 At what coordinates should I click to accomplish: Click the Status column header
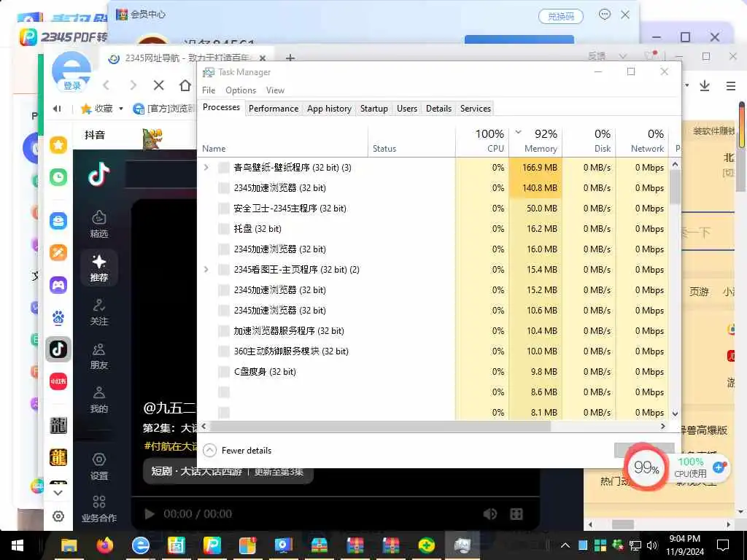(x=411, y=141)
